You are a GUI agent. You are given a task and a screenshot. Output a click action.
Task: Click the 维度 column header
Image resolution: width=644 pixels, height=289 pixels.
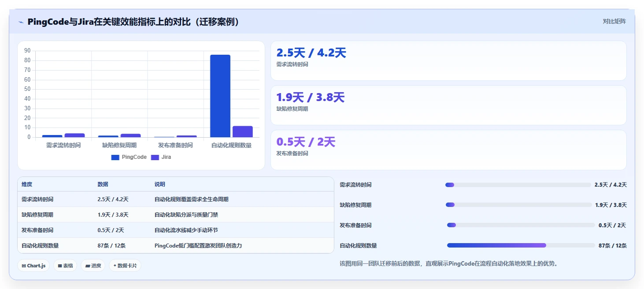point(27,184)
